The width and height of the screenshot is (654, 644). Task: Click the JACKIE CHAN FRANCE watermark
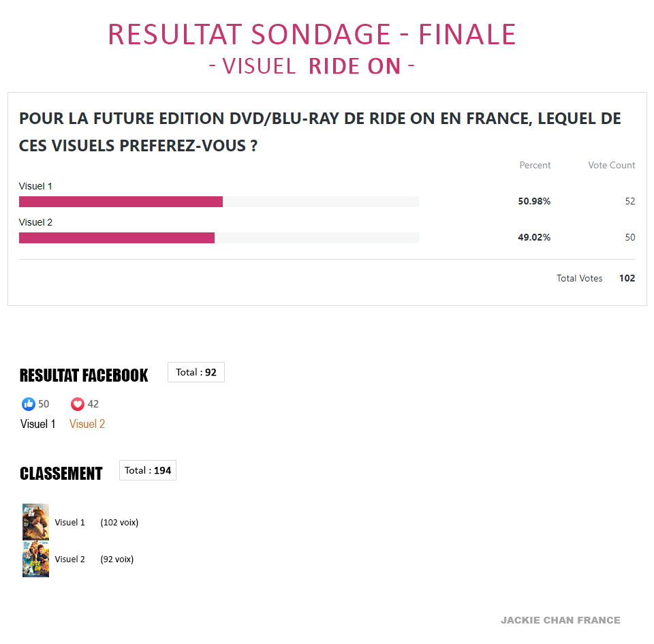pyautogui.click(x=561, y=620)
